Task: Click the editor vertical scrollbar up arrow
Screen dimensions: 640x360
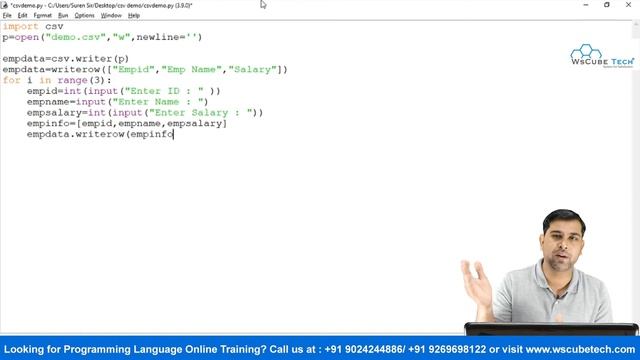Action: pos(636,25)
